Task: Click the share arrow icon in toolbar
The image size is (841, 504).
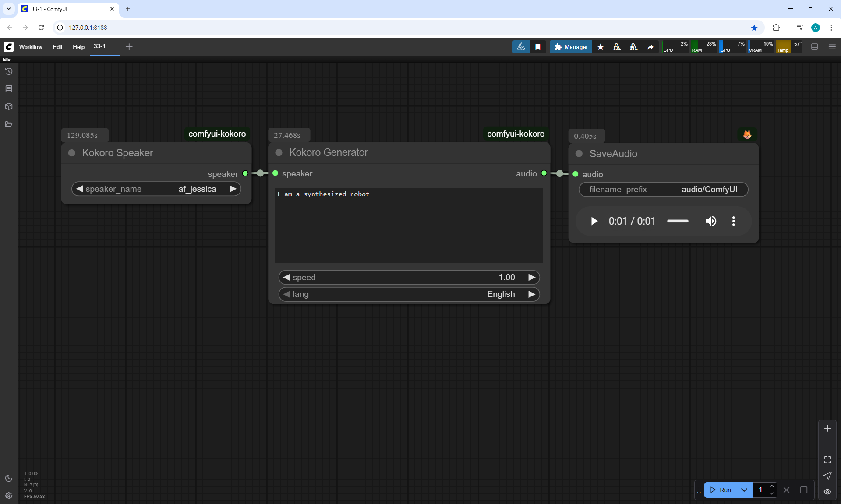Action: pos(650,47)
